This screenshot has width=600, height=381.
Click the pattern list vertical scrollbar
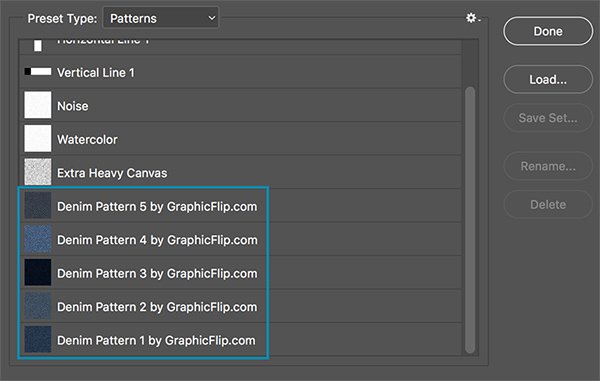pyautogui.click(x=470, y=220)
